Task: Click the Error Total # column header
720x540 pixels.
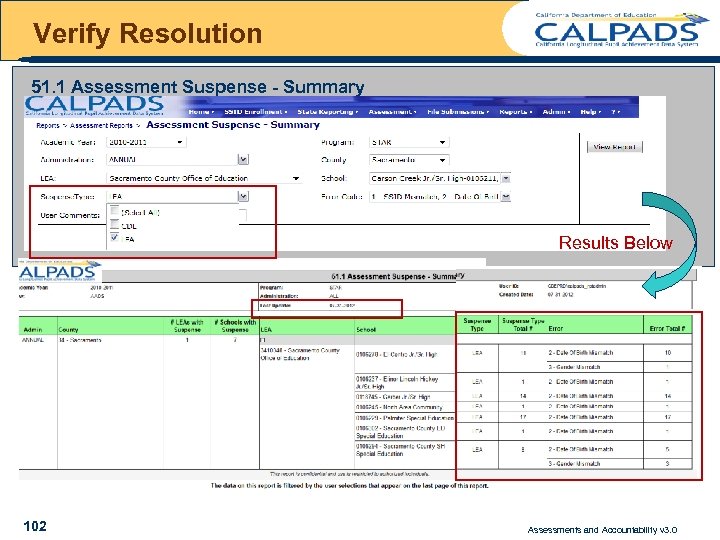Action: tap(667, 329)
